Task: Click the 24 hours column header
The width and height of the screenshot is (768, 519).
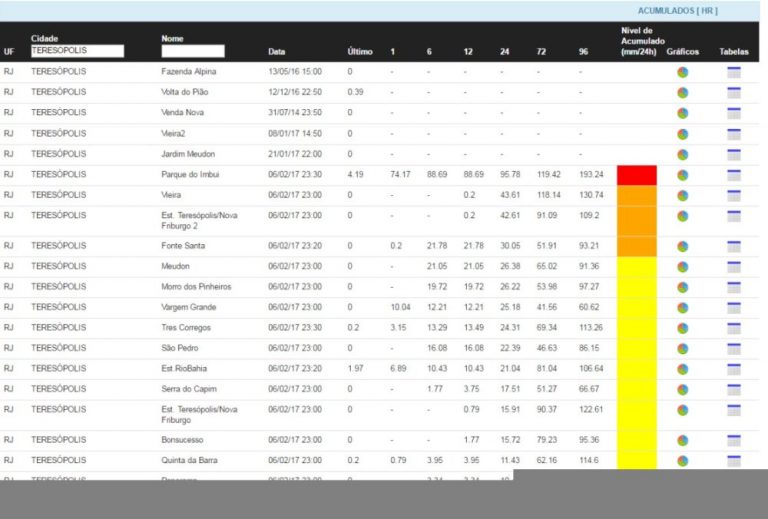Action: point(504,51)
